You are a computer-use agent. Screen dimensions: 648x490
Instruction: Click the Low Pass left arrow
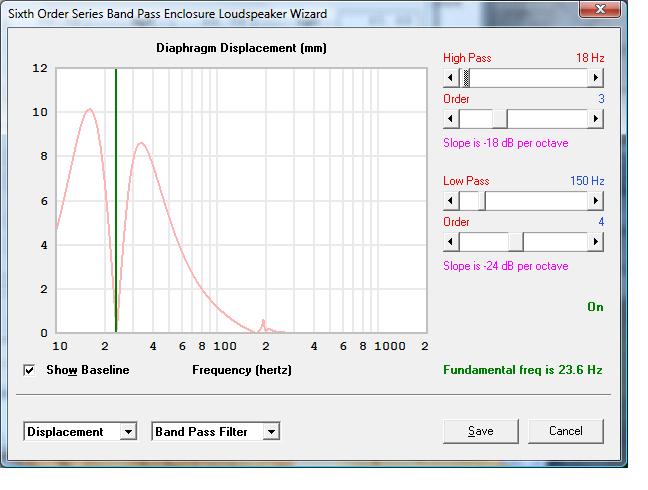pyautogui.click(x=451, y=201)
